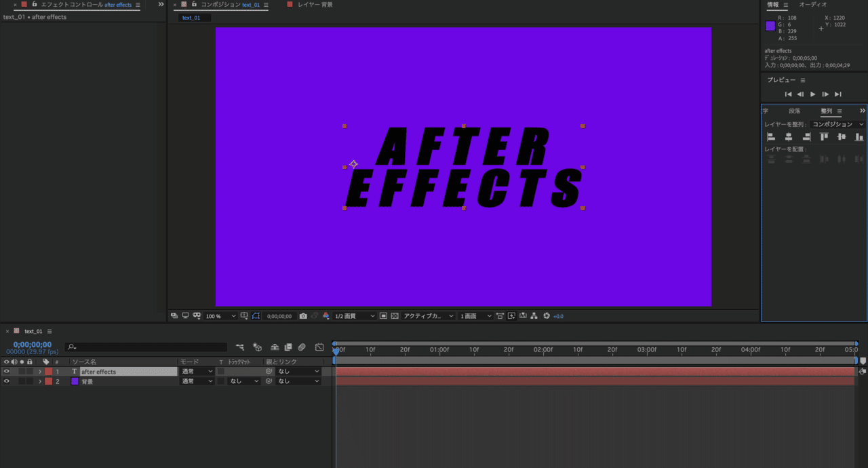Open the graph editor

(319, 347)
